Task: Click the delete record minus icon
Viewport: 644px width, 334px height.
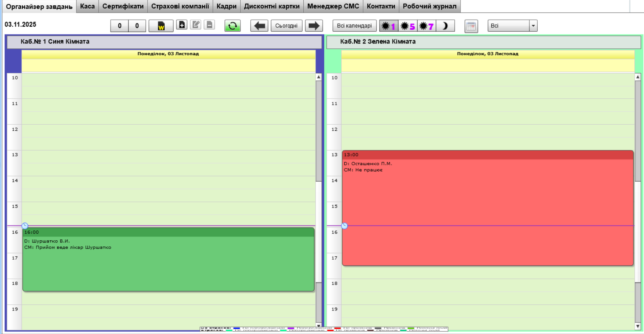Action: (209, 25)
